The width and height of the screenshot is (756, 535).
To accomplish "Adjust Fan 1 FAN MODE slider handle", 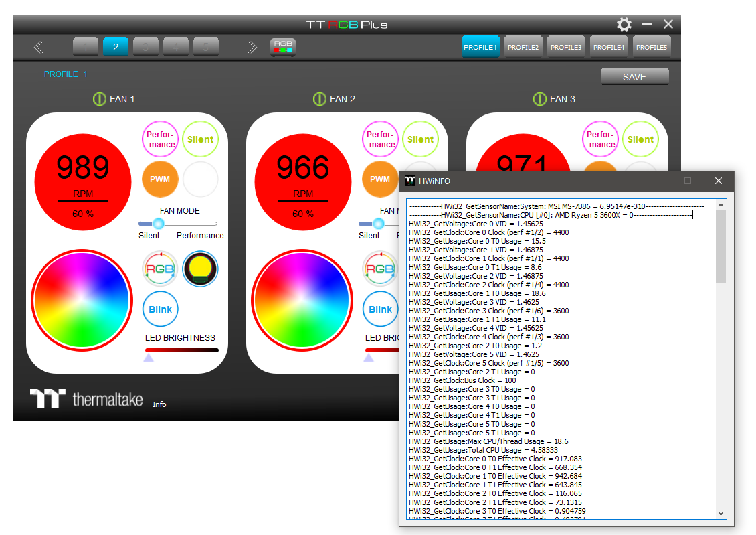I will [158, 224].
